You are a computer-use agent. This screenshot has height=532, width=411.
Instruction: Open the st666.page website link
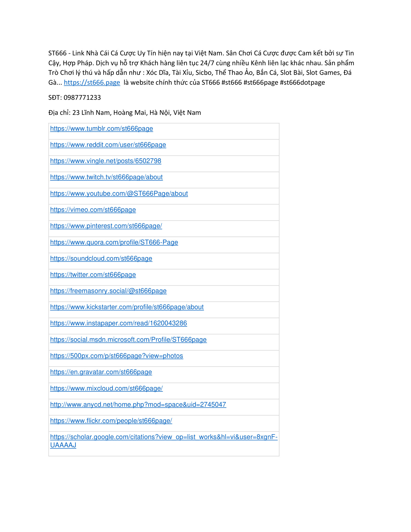[x=92, y=82]
